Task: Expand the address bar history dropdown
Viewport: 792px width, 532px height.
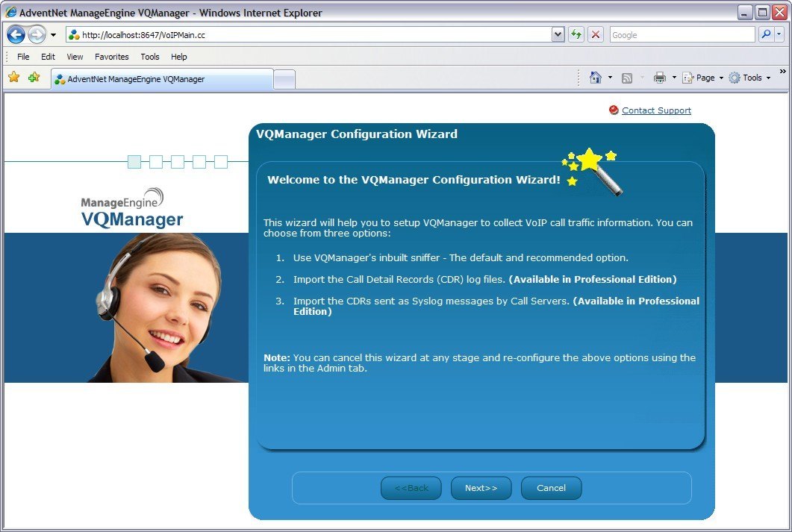Action: [558, 35]
